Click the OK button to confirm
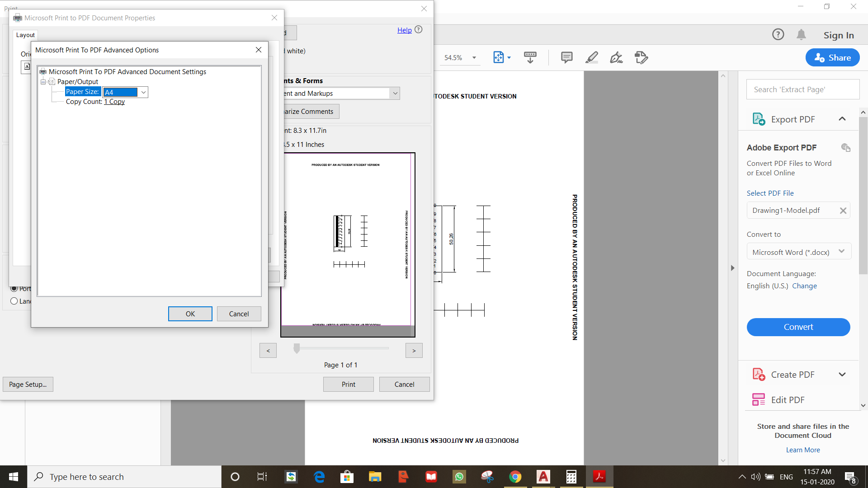 (x=189, y=314)
